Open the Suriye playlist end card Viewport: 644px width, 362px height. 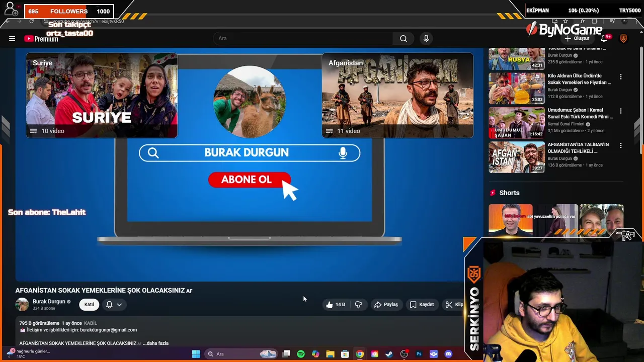pyautogui.click(x=102, y=96)
